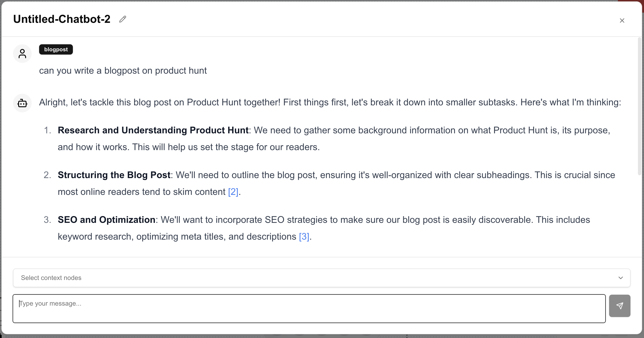Open citation link [2]
The image size is (644, 338).
click(233, 192)
